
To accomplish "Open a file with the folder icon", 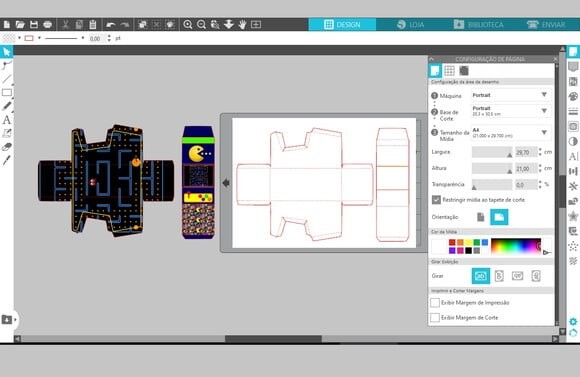I will tap(20, 25).
